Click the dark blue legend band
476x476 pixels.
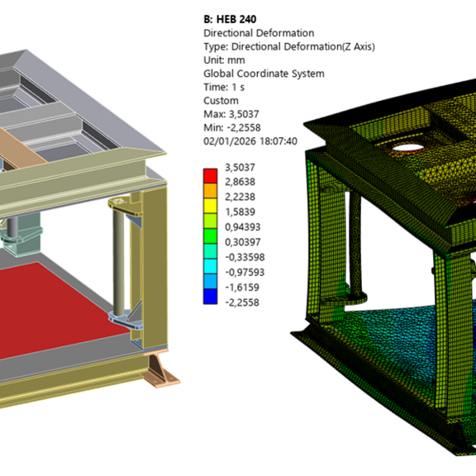210,297
